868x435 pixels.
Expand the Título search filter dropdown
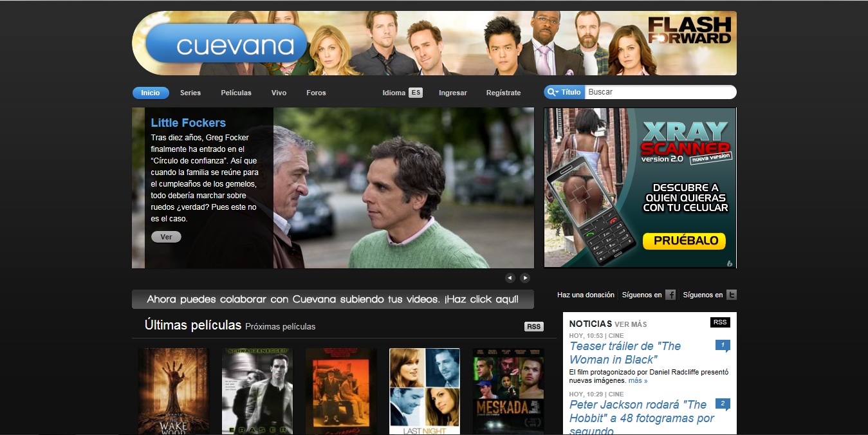569,92
